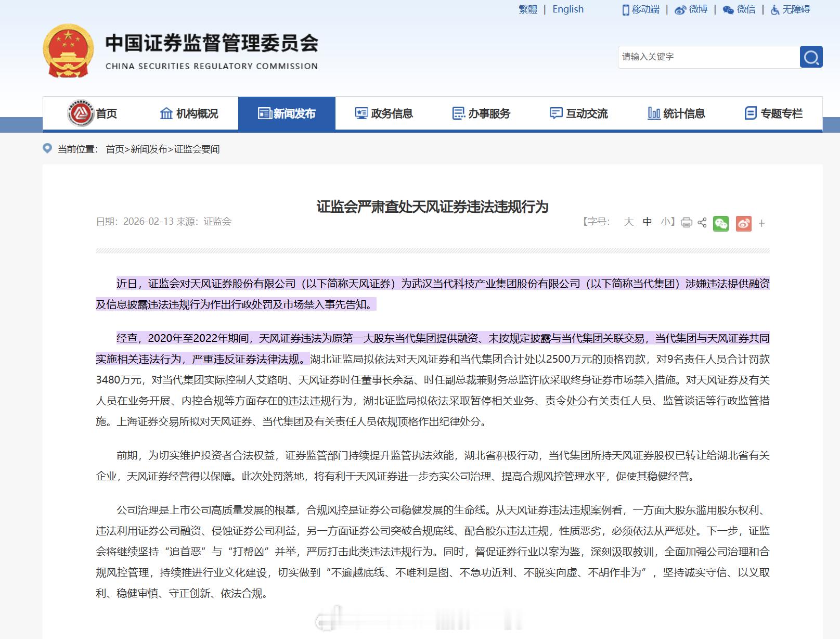Screen dimensions: 840x639
Task: Open the 首页 navigation menu item
Action: coord(107,113)
